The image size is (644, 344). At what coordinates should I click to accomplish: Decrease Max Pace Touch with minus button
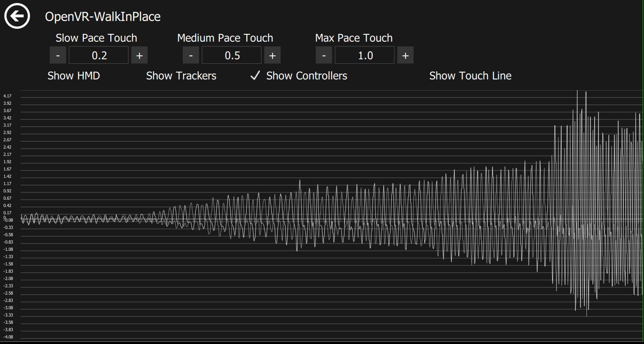tap(324, 55)
